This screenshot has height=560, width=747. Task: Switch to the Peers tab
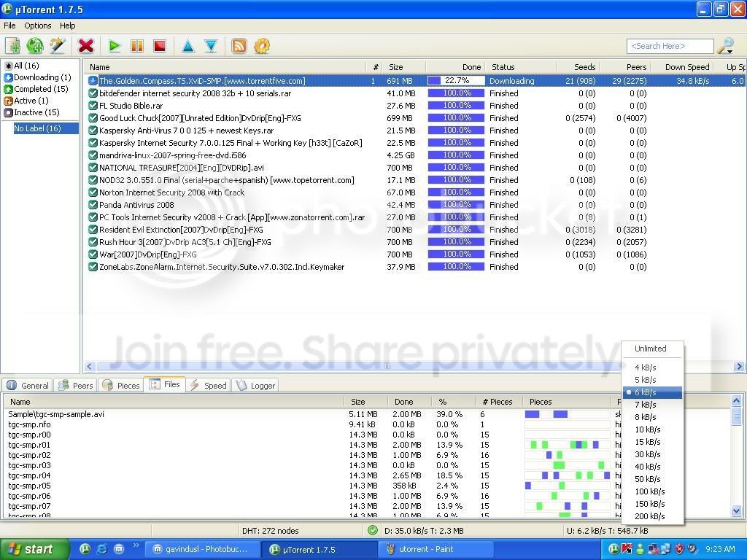click(x=75, y=385)
